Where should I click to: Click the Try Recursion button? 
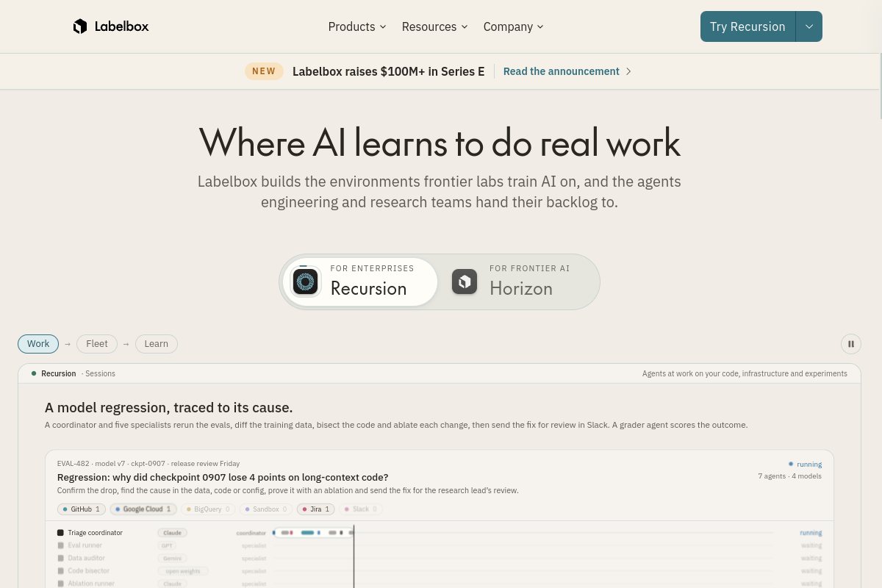pos(747,26)
